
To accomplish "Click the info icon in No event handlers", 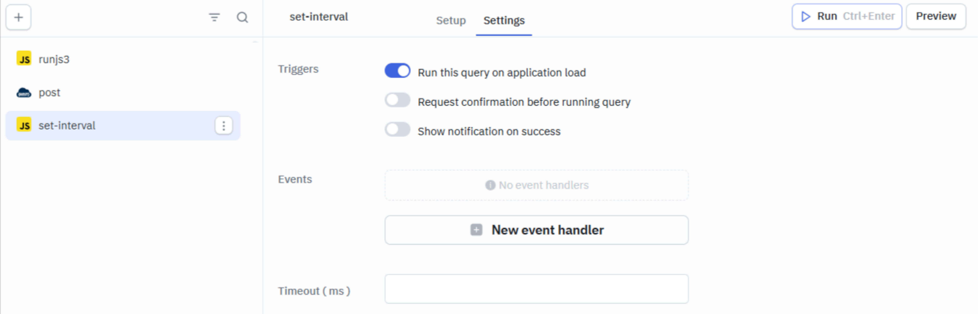I will pyautogui.click(x=490, y=185).
